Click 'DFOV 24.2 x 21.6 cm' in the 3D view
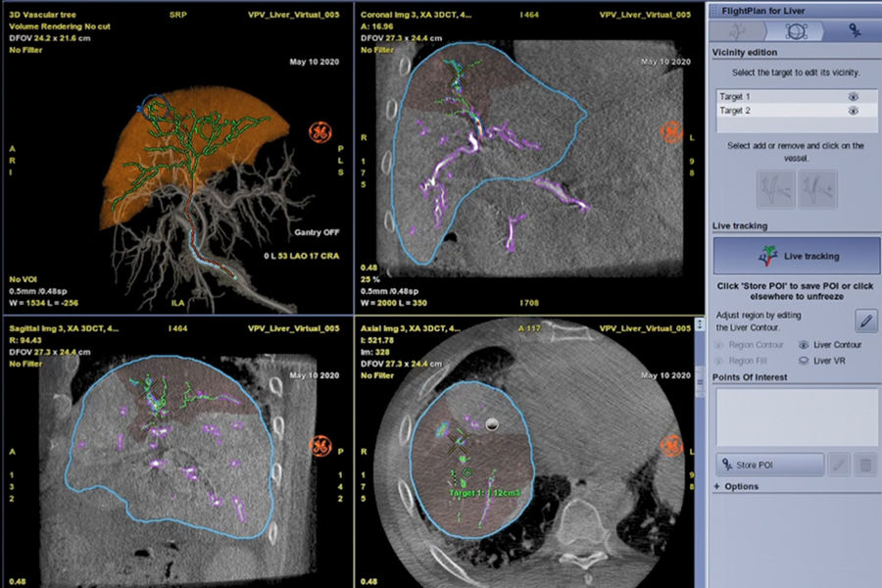882x588 pixels. (x=50, y=38)
